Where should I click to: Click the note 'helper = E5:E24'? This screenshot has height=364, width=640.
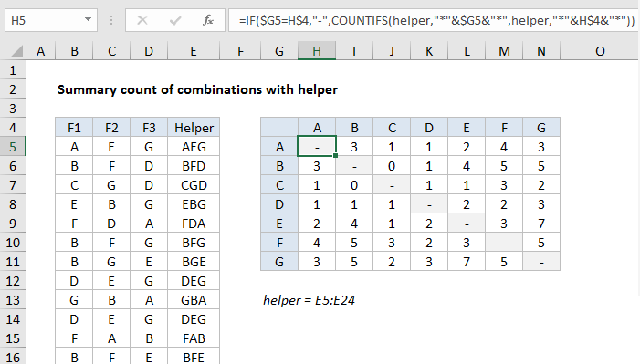tap(309, 300)
